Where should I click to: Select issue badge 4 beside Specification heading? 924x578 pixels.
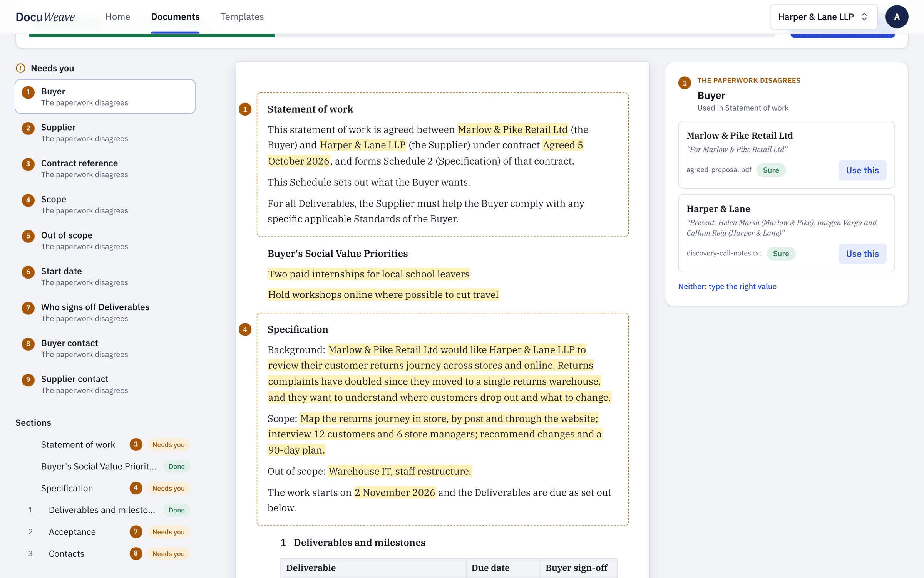[x=245, y=329]
